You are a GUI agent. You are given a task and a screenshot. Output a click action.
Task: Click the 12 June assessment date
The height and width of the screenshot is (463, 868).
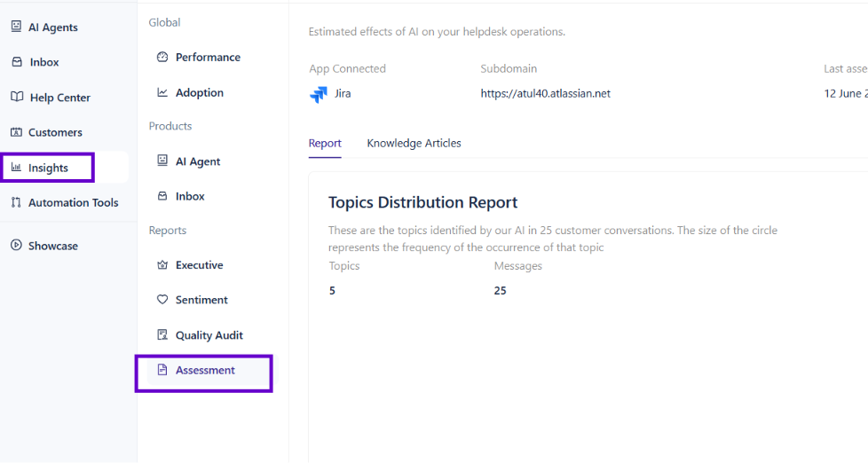845,93
